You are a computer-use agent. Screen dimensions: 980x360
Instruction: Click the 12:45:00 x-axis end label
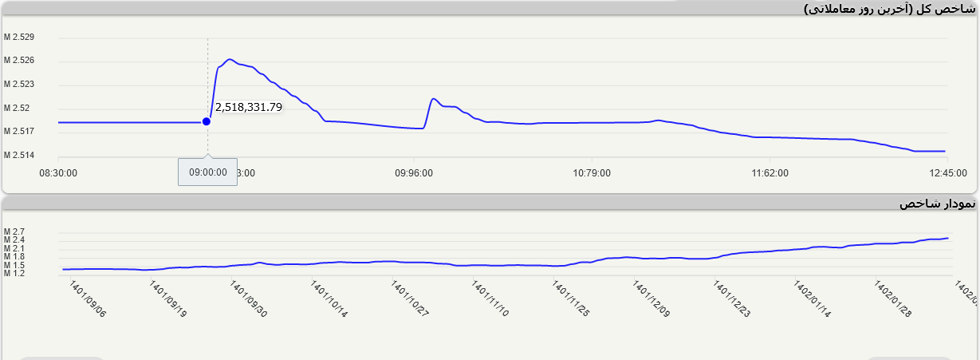click(x=947, y=172)
